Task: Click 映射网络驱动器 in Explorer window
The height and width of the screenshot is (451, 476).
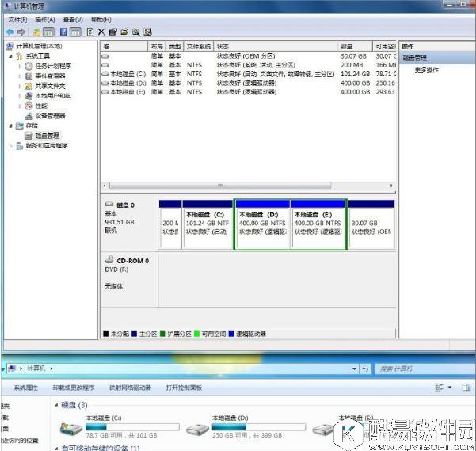Action: pyautogui.click(x=130, y=388)
